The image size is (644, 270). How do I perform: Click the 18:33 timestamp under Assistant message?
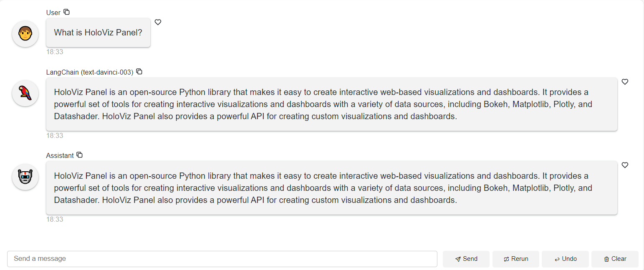(55, 219)
